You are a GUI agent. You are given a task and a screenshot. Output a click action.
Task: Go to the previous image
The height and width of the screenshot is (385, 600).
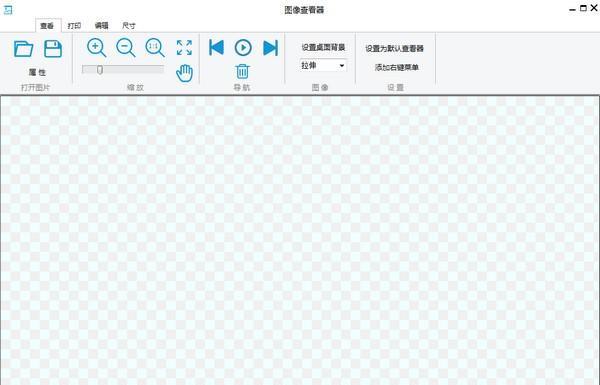(216, 48)
